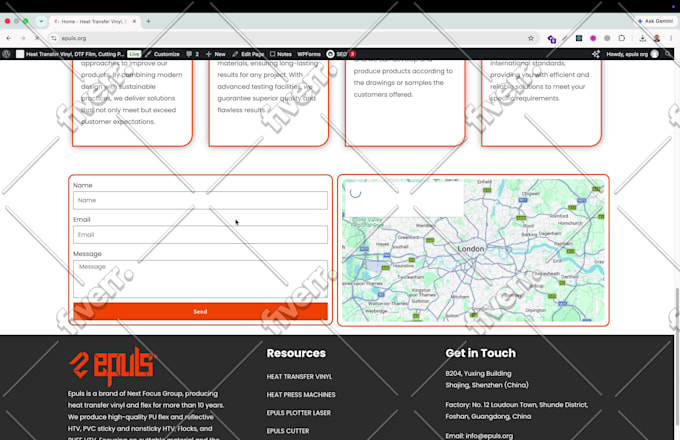
Task: Open the Chrome three-dot menu
Action: [x=671, y=38]
